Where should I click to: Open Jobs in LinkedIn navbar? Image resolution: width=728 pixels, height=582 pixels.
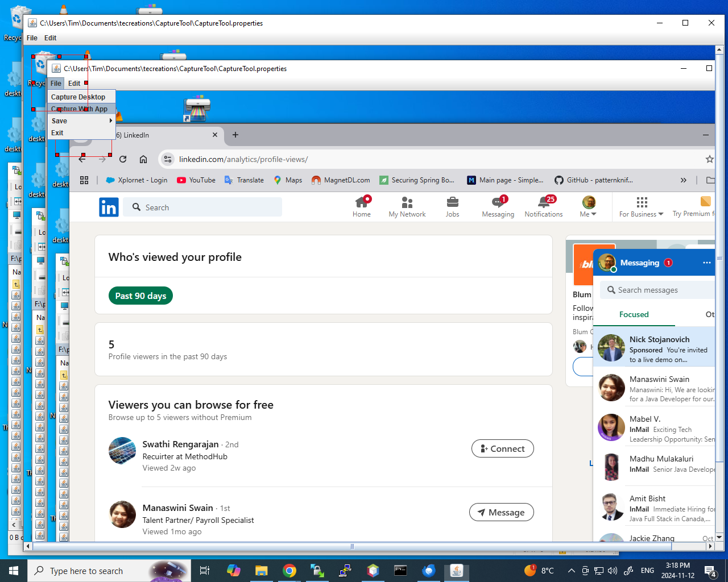click(453, 207)
